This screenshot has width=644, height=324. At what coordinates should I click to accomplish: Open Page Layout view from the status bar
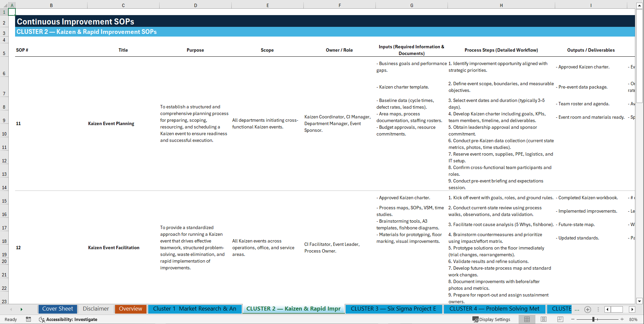[x=544, y=319]
